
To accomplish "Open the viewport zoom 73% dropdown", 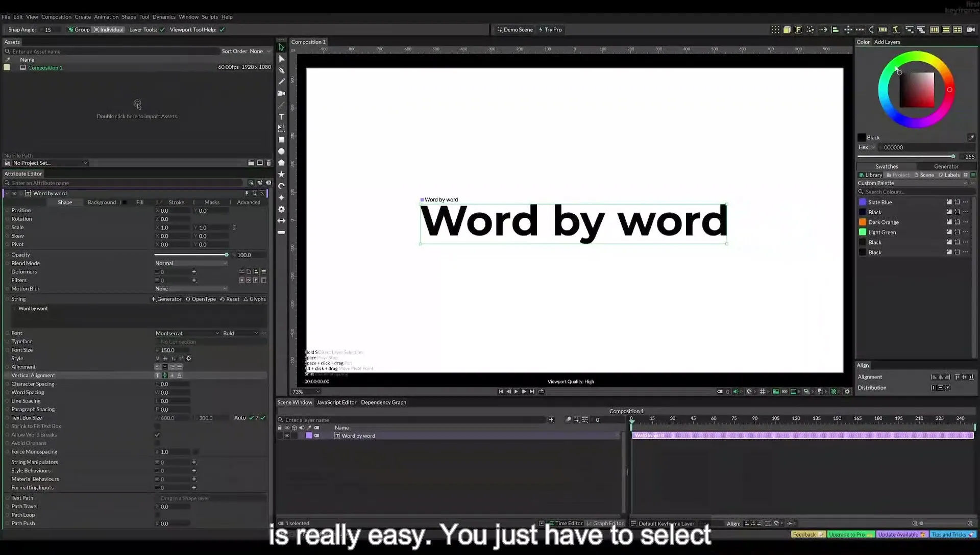I will click(306, 392).
